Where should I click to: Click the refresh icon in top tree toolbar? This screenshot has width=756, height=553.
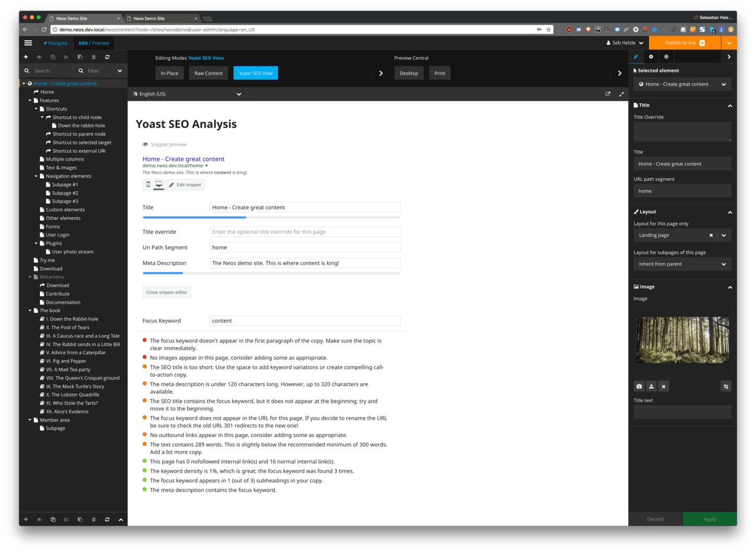point(107,57)
